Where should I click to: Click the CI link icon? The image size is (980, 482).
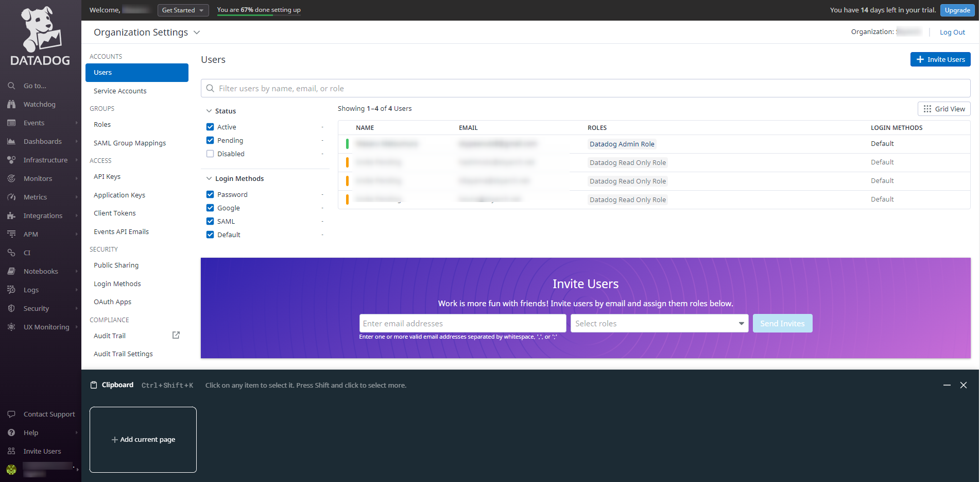(x=11, y=253)
